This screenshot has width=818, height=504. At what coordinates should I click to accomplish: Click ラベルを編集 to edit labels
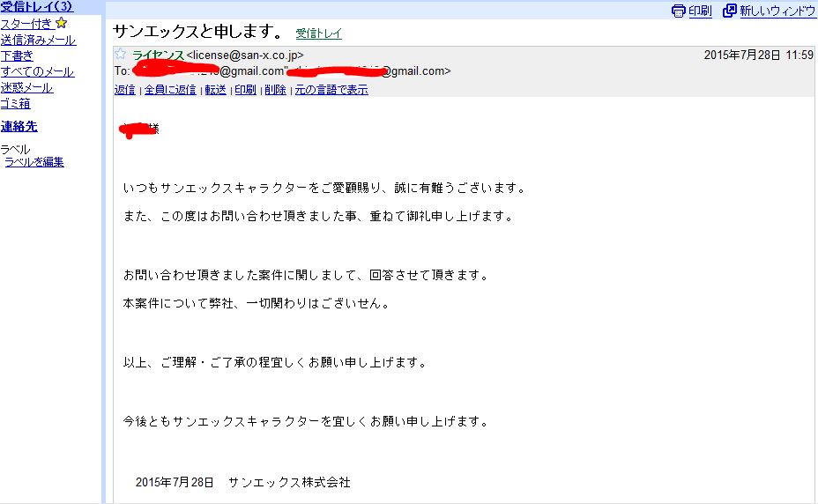pyautogui.click(x=34, y=162)
